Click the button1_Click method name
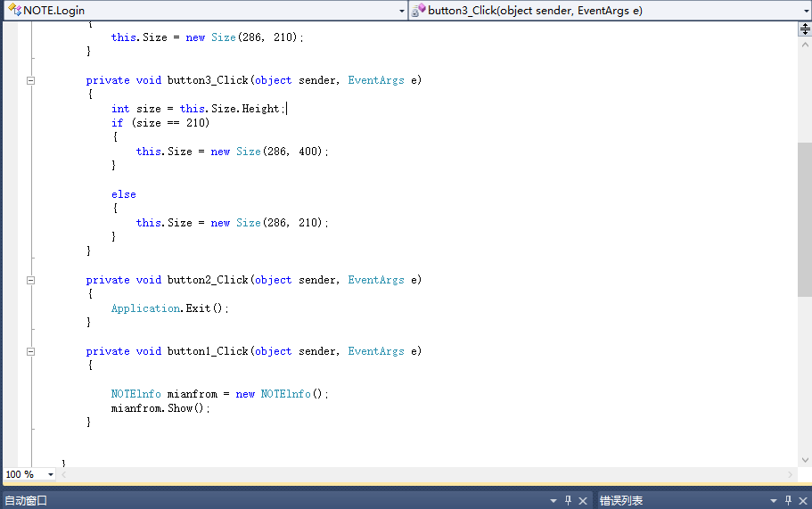 point(208,351)
